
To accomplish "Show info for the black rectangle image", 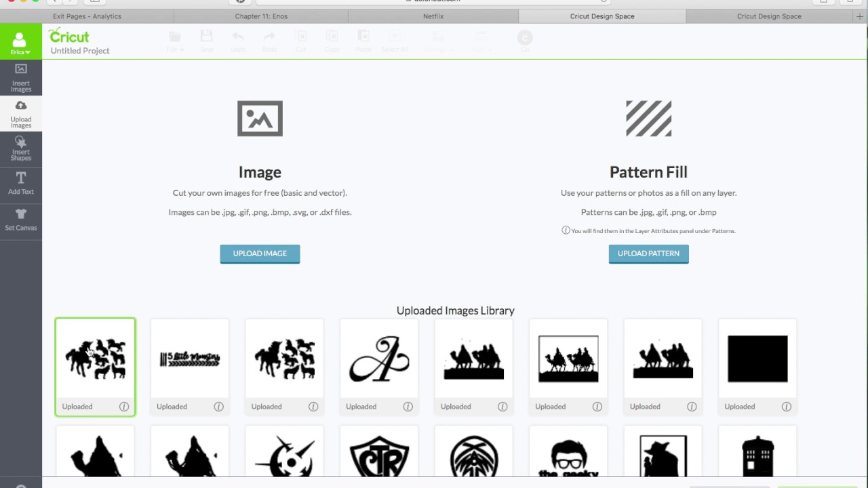I will (x=786, y=407).
